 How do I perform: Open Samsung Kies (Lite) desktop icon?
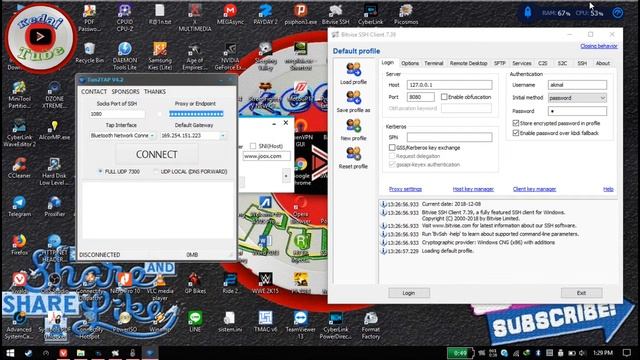(160, 56)
